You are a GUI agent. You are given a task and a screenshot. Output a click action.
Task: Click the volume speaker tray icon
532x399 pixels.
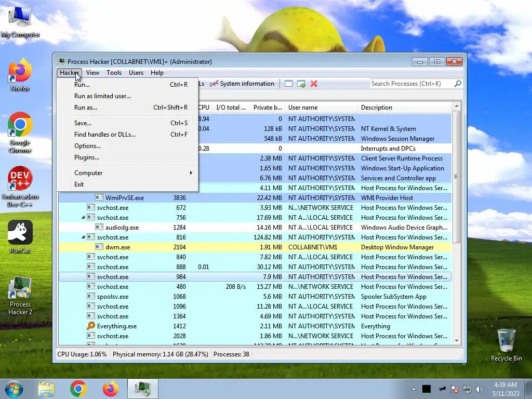480,389
